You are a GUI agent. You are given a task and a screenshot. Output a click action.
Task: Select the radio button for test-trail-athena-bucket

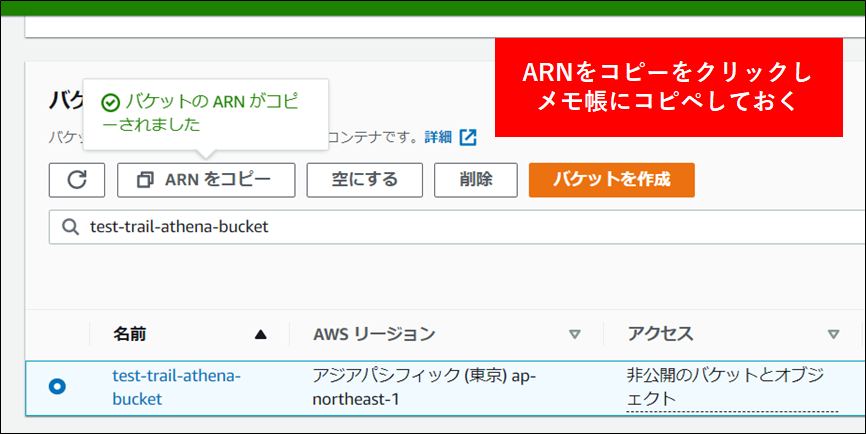[57, 386]
